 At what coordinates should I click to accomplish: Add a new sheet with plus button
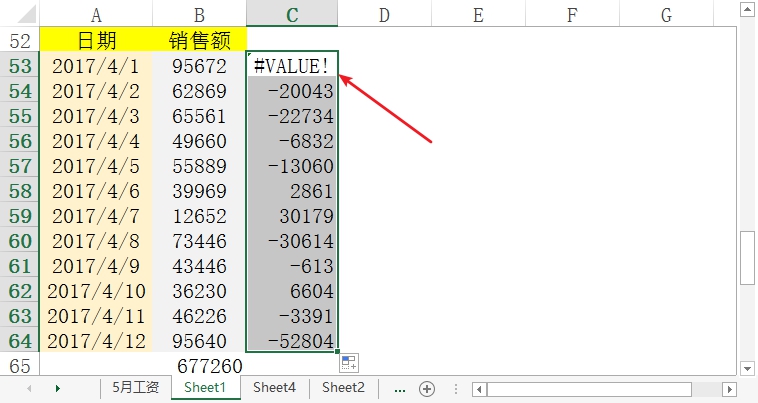pyautogui.click(x=427, y=389)
